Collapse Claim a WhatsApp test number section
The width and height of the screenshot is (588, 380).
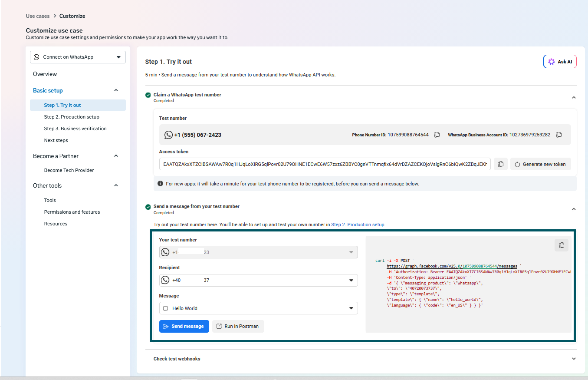click(574, 97)
